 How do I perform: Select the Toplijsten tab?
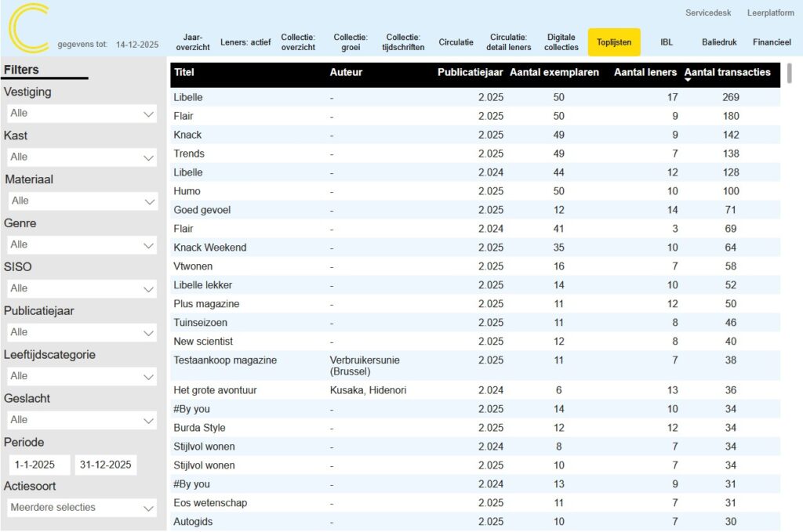tap(614, 42)
